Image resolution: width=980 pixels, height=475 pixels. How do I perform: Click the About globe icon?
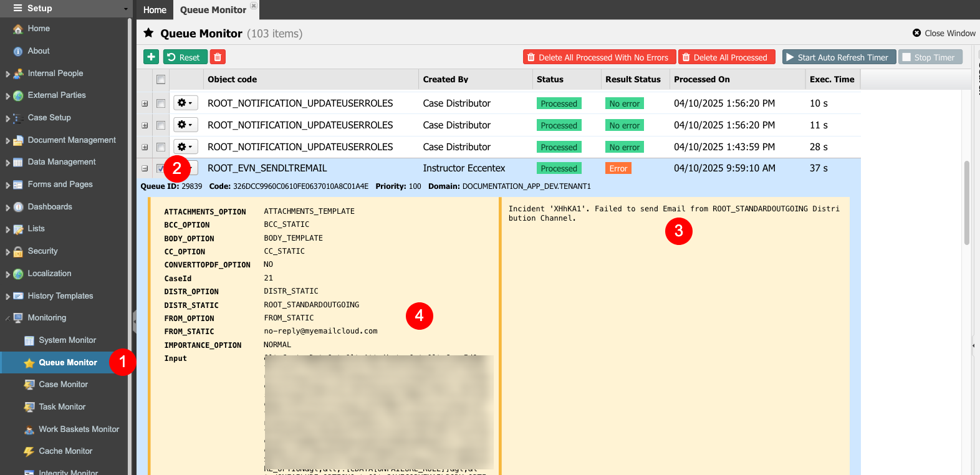coord(18,51)
